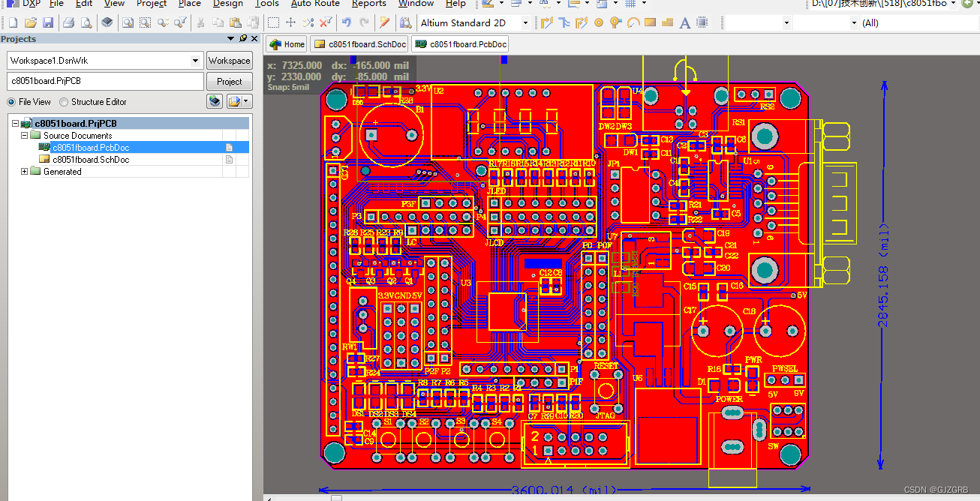Expand the Generated folder
Viewport: 980px width, 501px height.
(x=23, y=171)
